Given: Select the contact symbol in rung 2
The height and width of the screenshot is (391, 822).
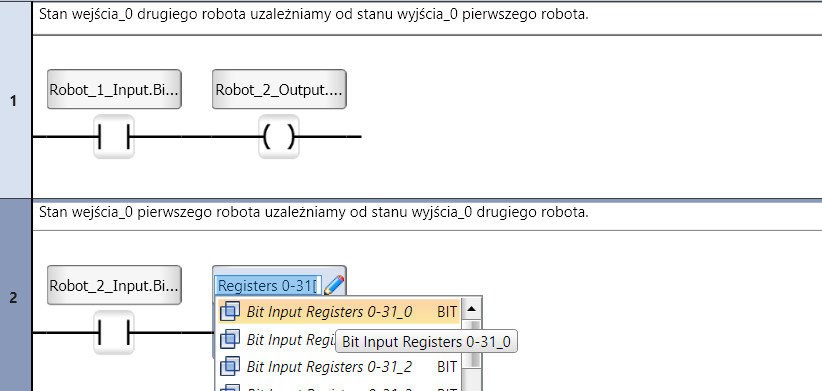Looking at the screenshot, I should [114, 332].
